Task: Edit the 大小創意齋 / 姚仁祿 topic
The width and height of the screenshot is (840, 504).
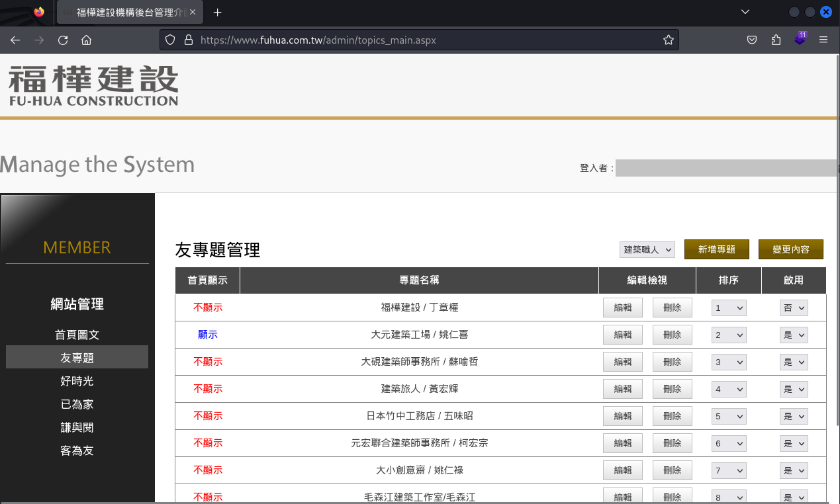Action: 623,470
